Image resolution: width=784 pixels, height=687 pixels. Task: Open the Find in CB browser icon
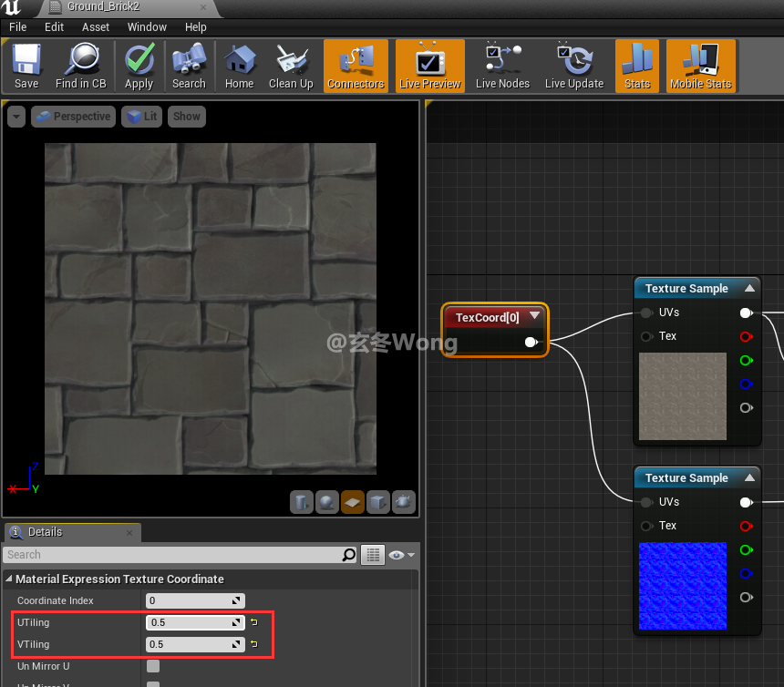(x=81, y=65)
